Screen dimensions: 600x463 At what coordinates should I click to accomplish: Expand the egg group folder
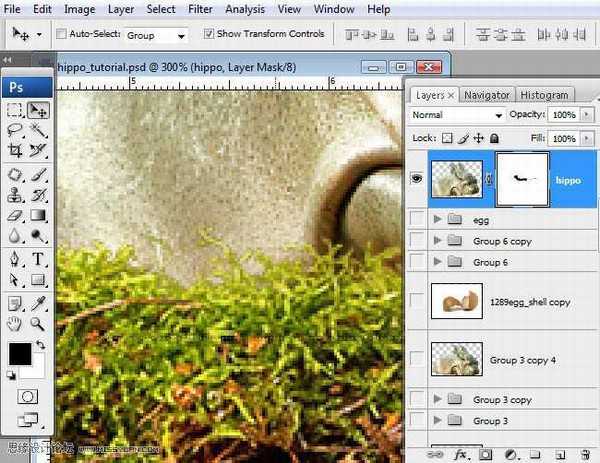click(x=438, y=218)
